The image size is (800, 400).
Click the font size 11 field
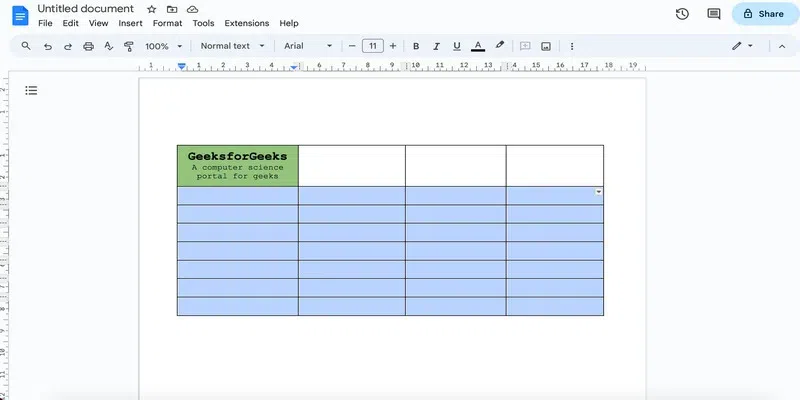pyautogui.click(x=373, y=46)
